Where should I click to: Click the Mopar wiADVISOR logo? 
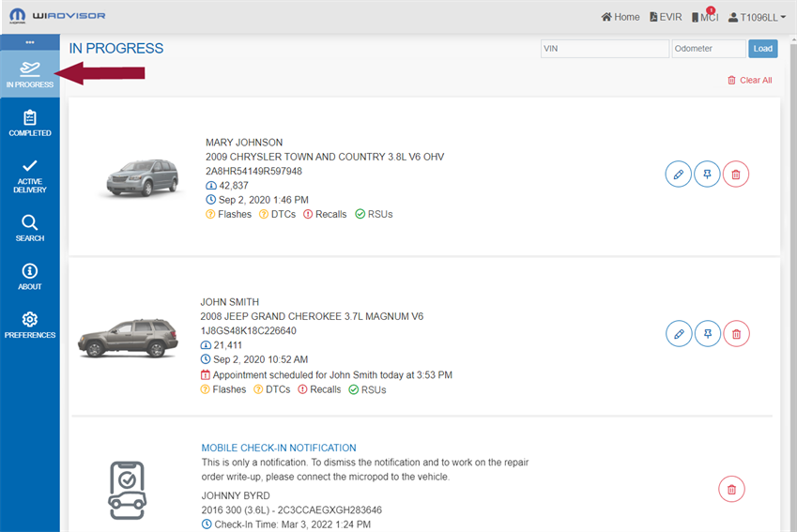(57, 16)
